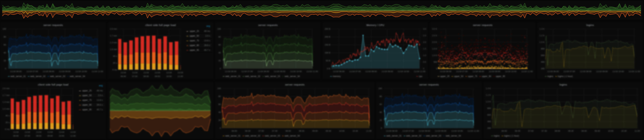Open the scatter plot server requests title menu
Image resolution: width=644 pixels, height=140 pixels.
(x=483, y=25)
